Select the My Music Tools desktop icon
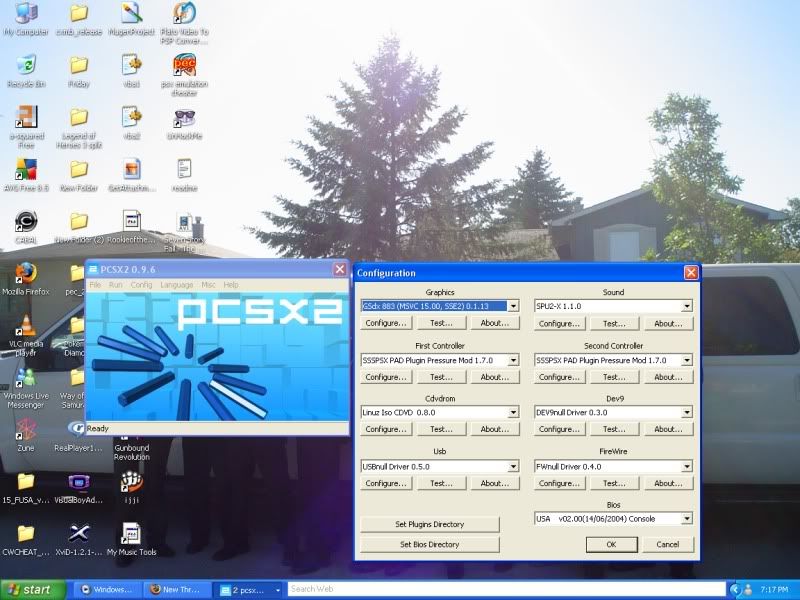Screen dimensions: 800x600 (131, 540)
